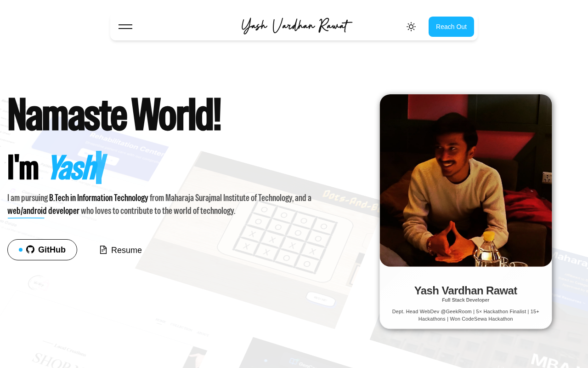Open the hamburger navigation menu
Image resolution: width=588 pixels, height=368 pixels.
coord(125,27)
